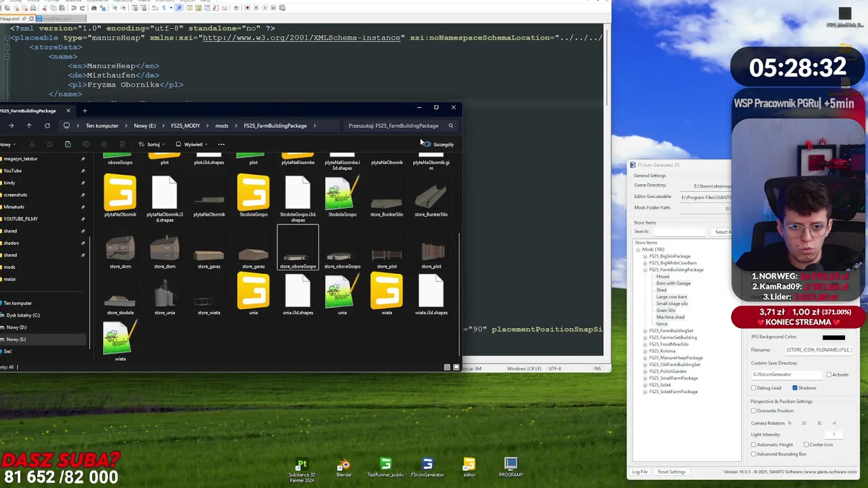Select the Notepad++ unia xml file
868x488 pixels.
[x=342, y=294]
